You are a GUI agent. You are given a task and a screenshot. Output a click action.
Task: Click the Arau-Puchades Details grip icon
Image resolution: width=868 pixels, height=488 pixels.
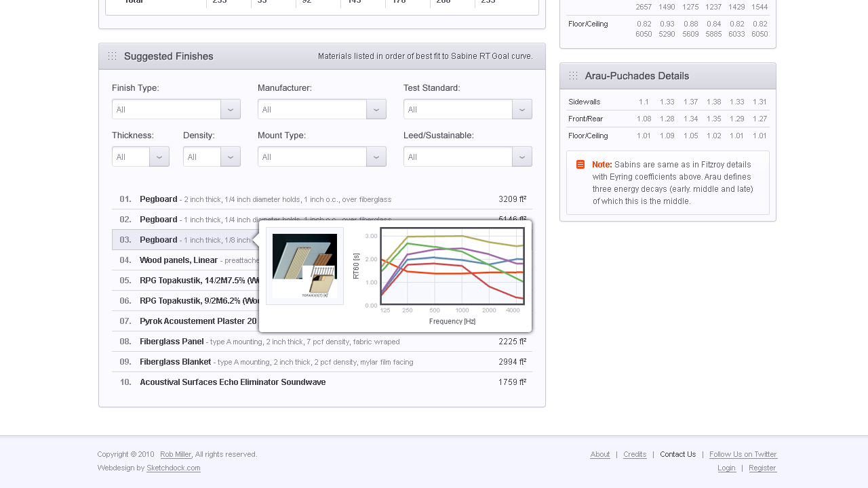click(x=574, y=76)
